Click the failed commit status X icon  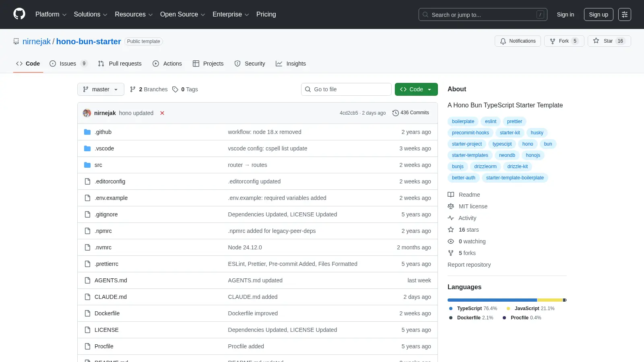(162, 113)
